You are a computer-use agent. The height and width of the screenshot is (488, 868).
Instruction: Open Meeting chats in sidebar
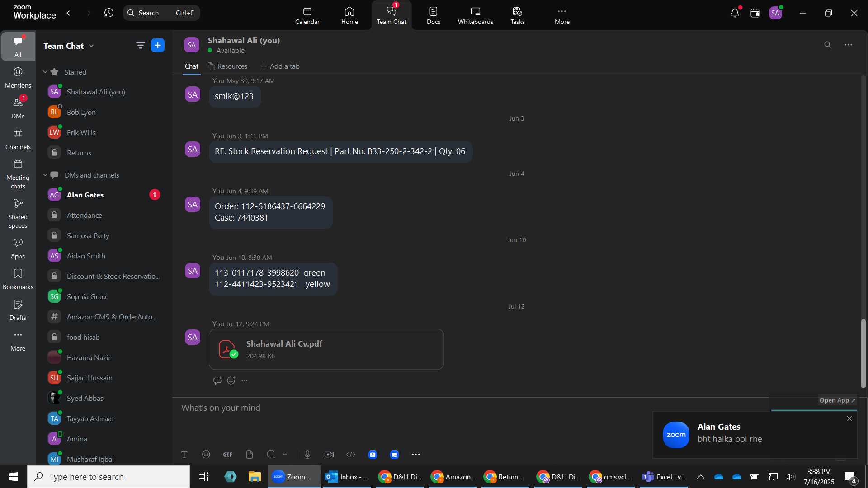click(x=18, y=174)
